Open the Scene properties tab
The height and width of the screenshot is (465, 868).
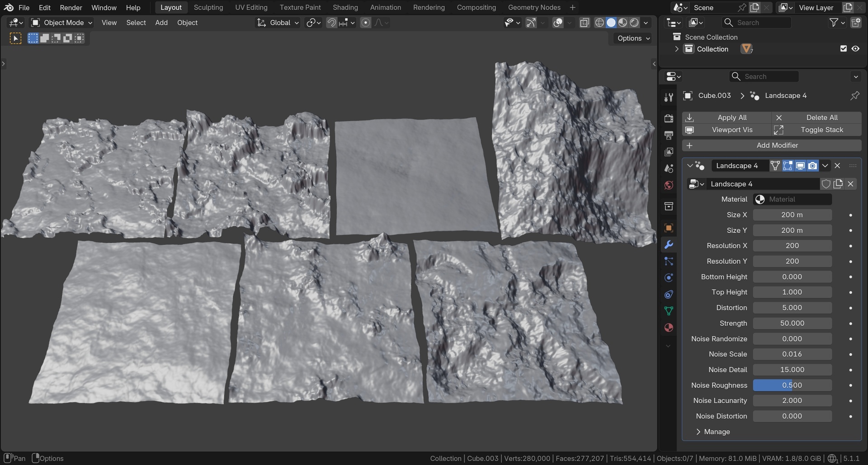tap(669, 169)
